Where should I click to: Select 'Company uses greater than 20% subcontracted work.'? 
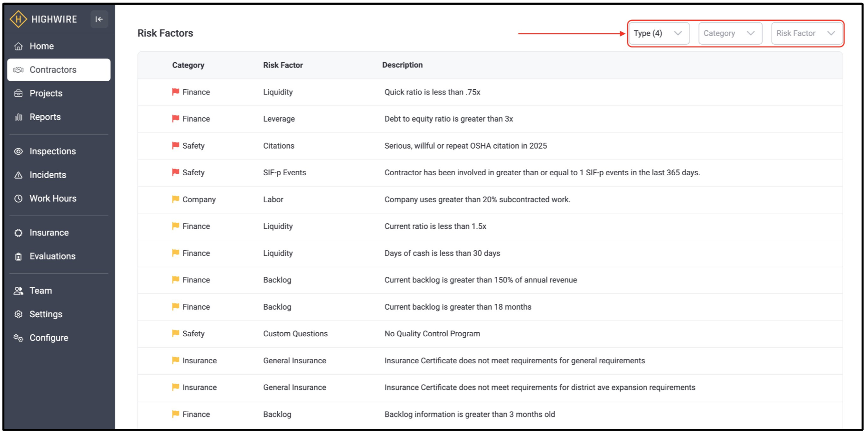(x=477, y=199)
